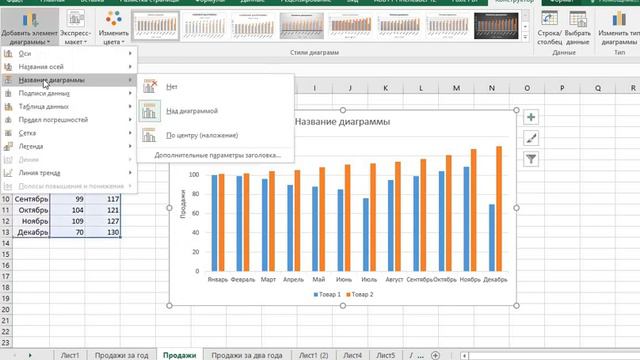Apply the second chart style thumbnail
640x360 pixels.
204,26
